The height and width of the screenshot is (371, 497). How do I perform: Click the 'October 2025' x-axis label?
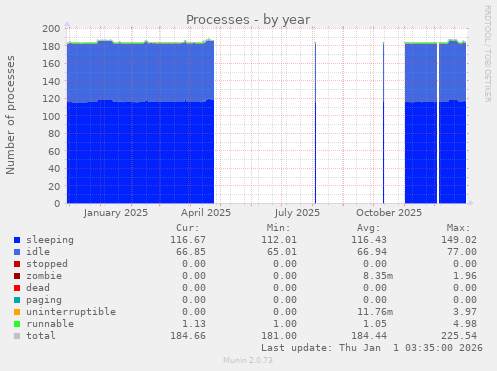389,213
